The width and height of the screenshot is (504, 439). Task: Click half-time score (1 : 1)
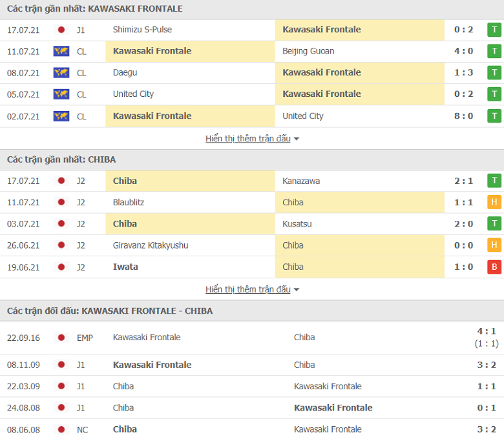pyautogui.click(x=487, y=343)
